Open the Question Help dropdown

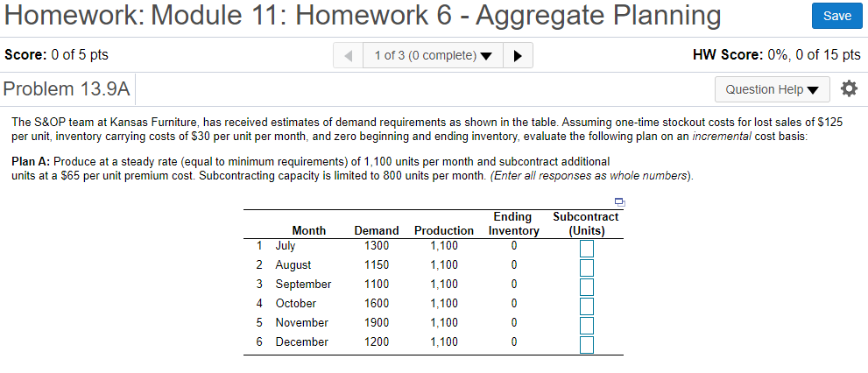[773, 89]
